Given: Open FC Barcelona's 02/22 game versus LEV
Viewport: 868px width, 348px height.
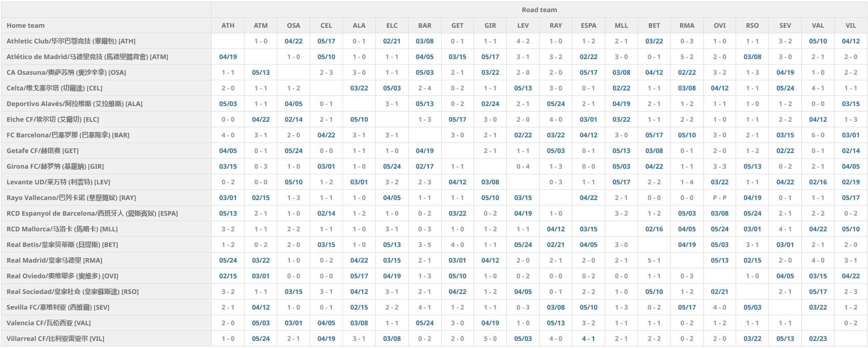Looking at the screenshot, I should (x=523, y=135).
